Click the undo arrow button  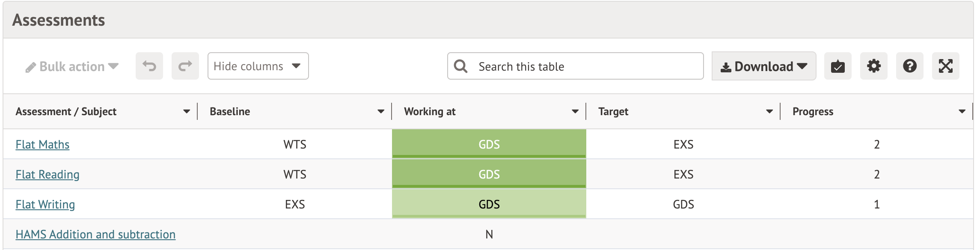click(x=149, y=66)
